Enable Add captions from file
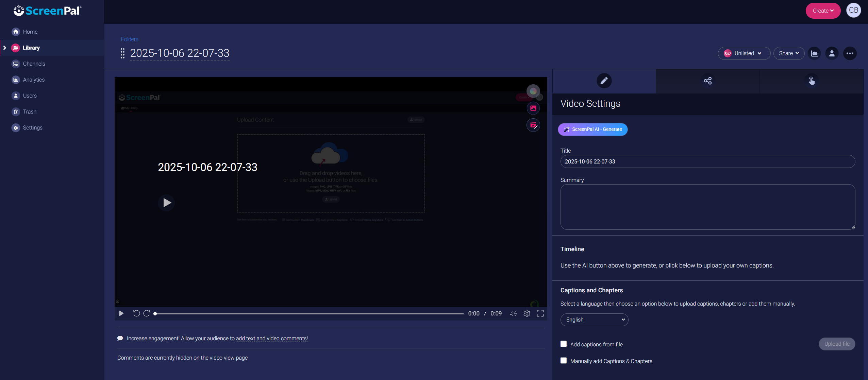The height and width of the screenshot is (380, 868). [564, 344]
